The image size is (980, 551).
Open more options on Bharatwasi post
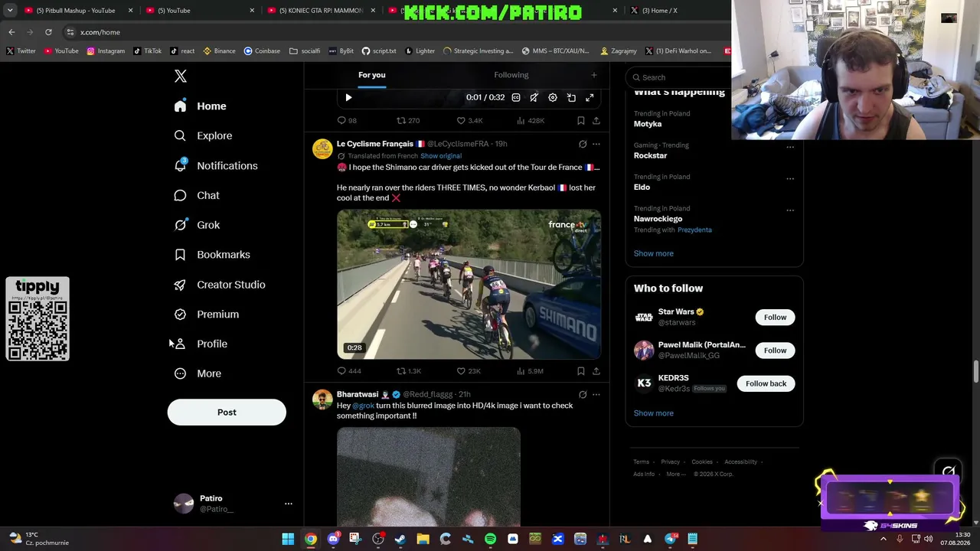[x=596, y=395]
